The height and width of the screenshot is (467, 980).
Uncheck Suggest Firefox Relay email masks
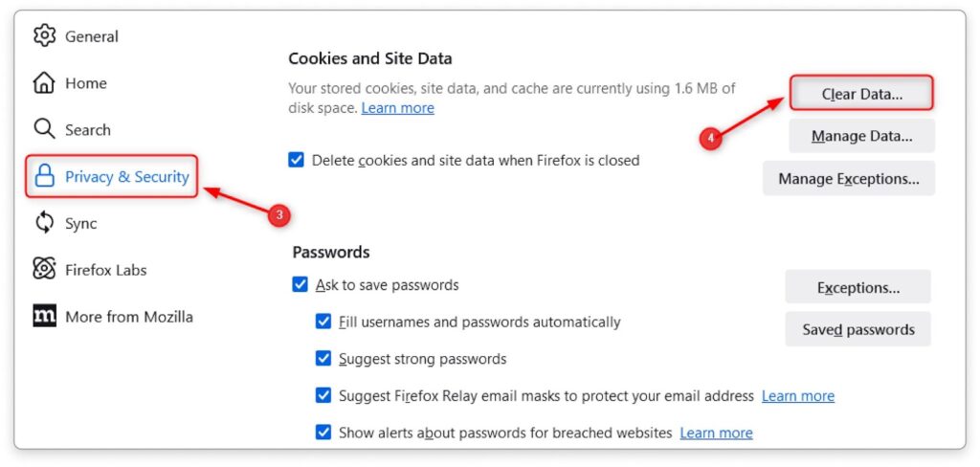pyautogui.click(x=323, y=395)
